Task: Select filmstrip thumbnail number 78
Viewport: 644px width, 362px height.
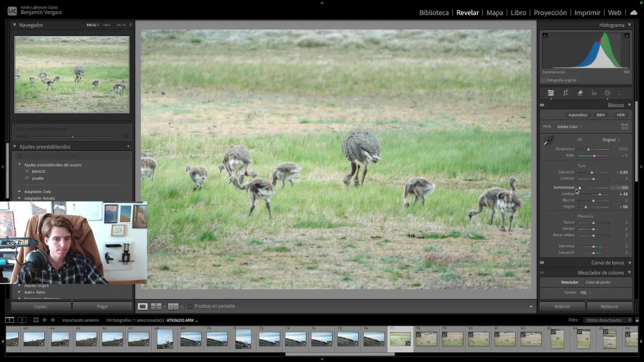Action: click(426, 339)
